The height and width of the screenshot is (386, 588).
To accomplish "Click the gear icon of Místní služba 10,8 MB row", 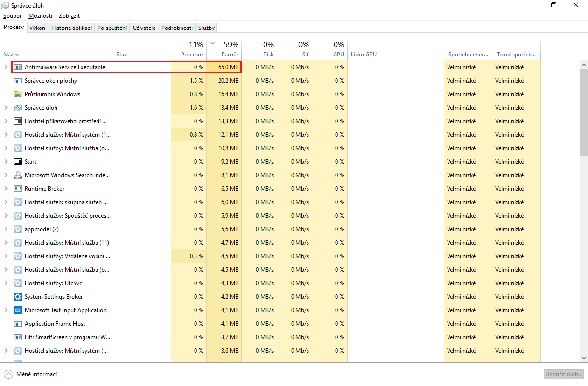I will [18, 148].
